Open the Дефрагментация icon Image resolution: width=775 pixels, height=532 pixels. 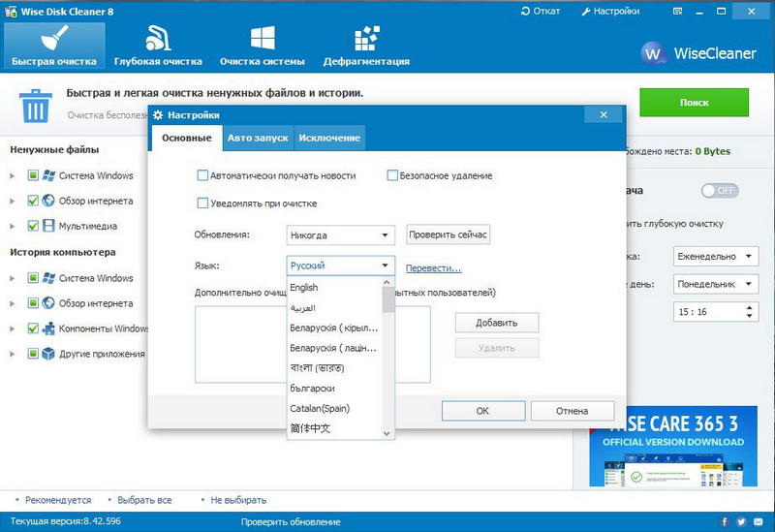coord(367,38)
